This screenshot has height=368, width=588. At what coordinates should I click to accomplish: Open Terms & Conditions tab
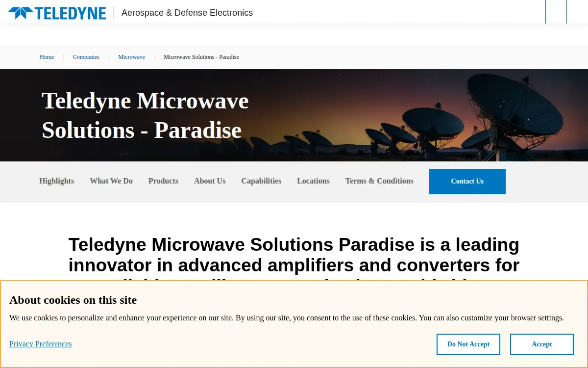coord(379,181)
